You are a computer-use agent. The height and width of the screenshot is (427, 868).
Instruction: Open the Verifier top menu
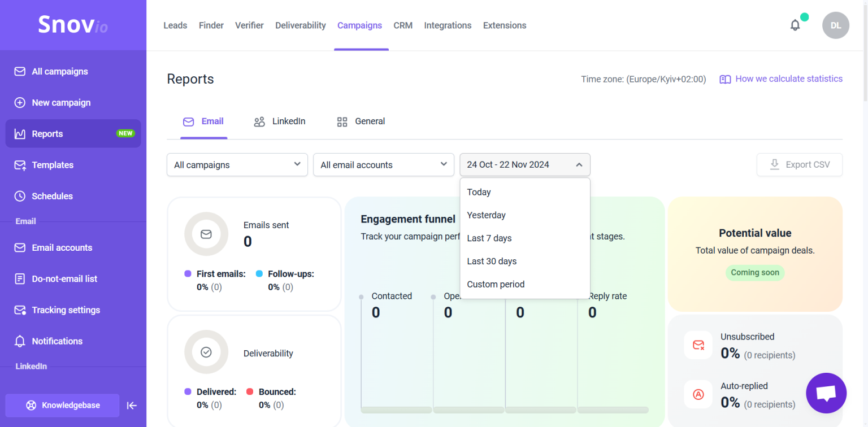pyautogui.click(x=249, y=25)
